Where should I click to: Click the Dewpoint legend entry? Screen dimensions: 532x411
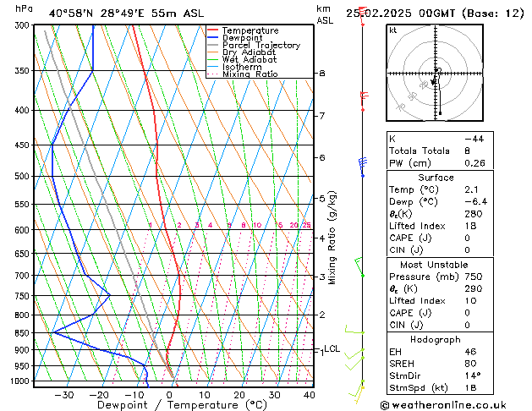tap(244, 38)
